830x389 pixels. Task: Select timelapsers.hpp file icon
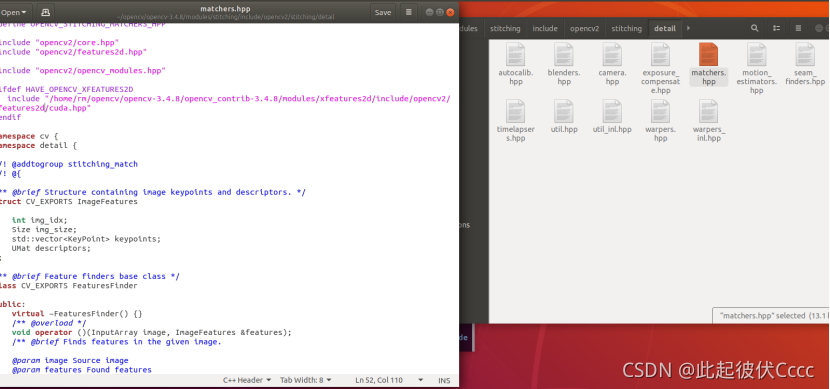pyautogui.click(x=516, y=111)
